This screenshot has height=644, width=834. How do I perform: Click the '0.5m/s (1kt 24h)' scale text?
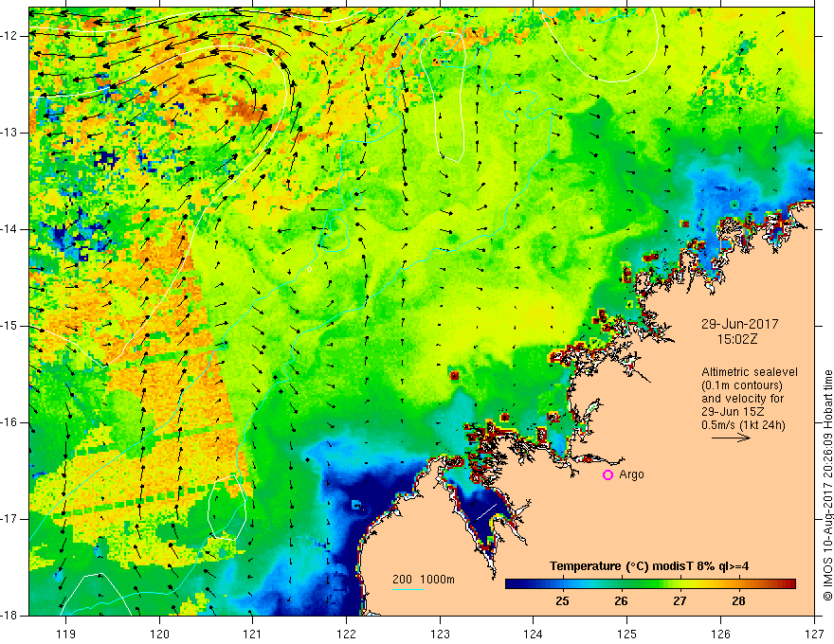pos(743,425)
